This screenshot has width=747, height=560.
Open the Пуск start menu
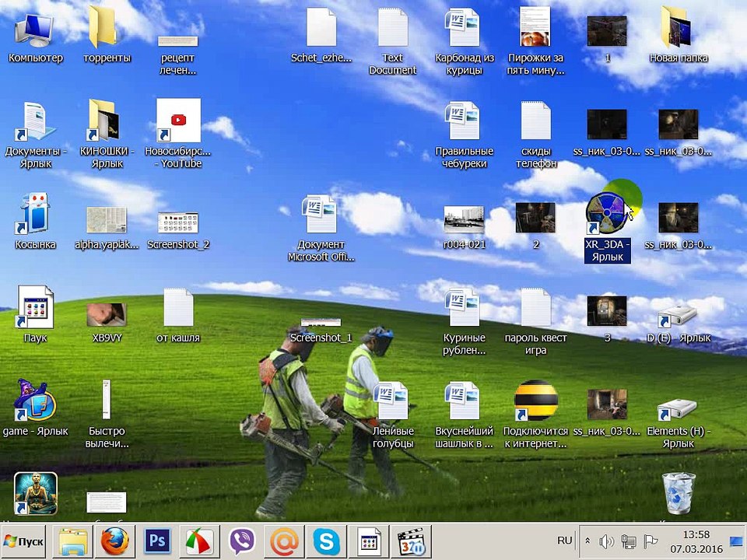[x=23, y=541]
